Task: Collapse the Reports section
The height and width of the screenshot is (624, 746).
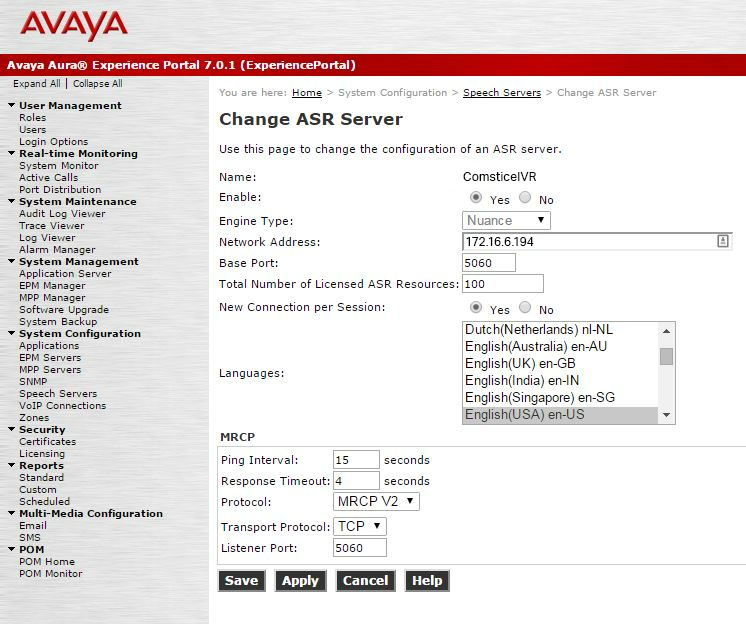Action: point(11,465)
